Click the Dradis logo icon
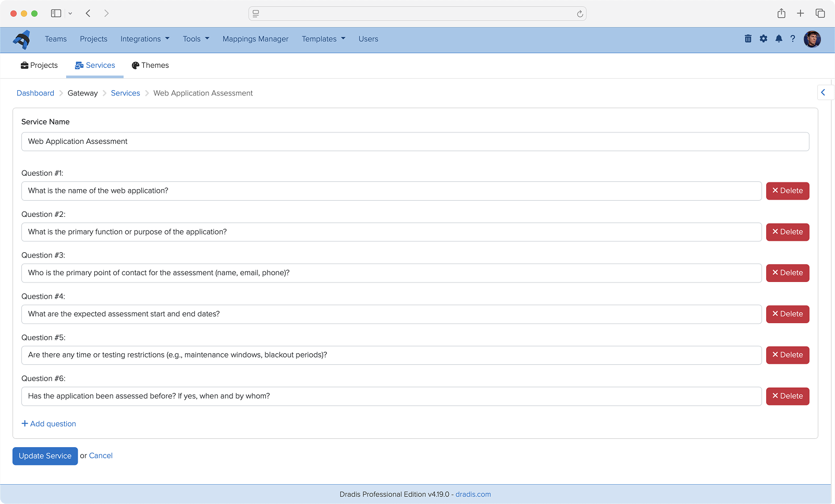 (x=21, y=40)
